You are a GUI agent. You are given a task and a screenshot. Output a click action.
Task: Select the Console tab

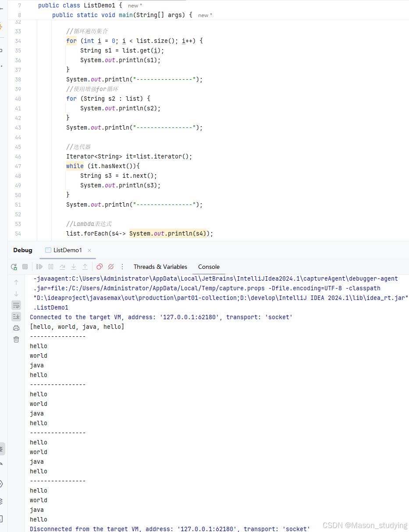(x=209, y=267)
